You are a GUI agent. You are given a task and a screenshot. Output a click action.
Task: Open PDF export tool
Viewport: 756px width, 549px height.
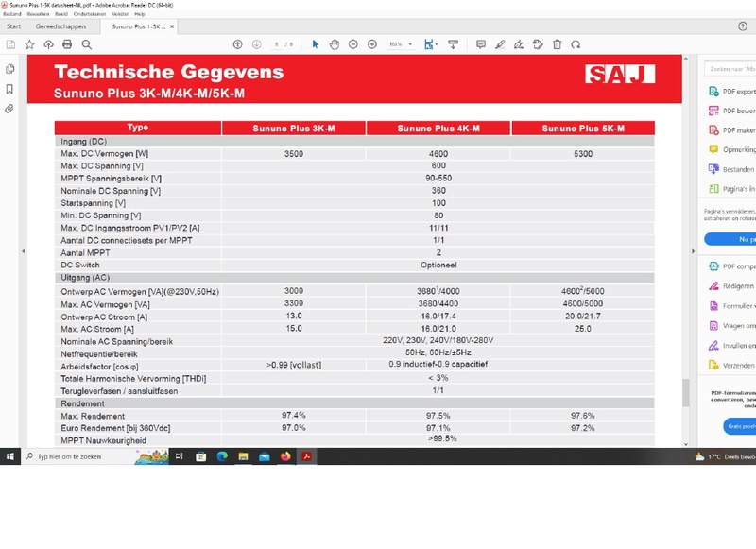click(x=731, y=92)
